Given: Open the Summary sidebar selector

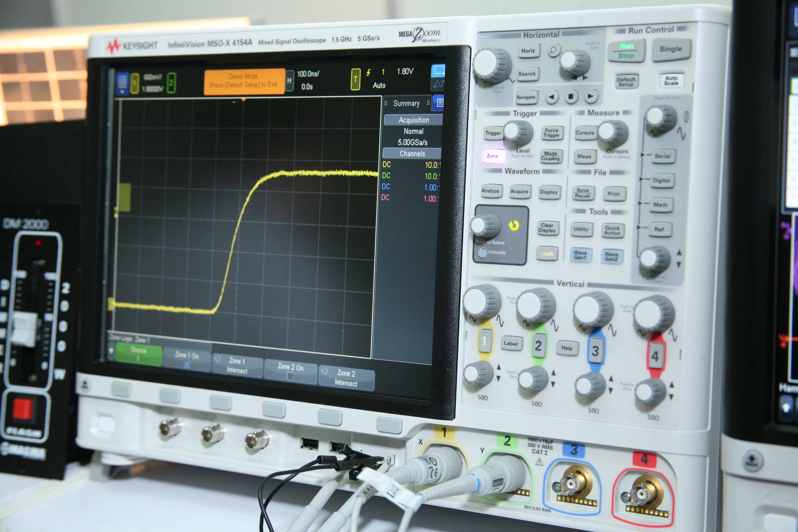Looking at the screenshot, I should click(x=406, y=103).
